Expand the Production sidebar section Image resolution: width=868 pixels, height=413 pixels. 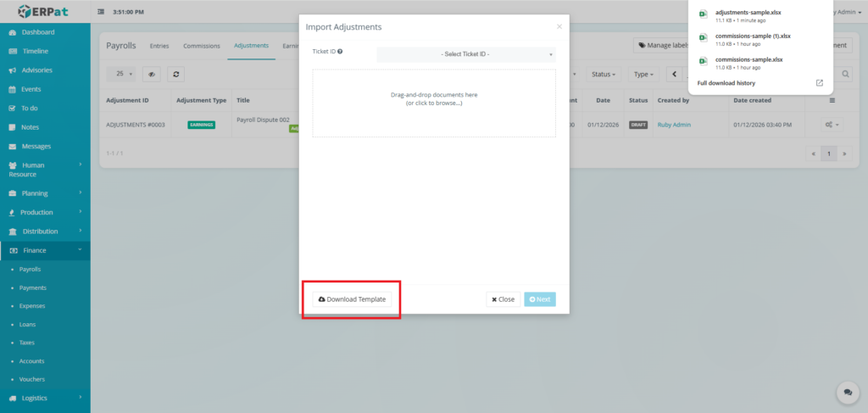coord(45,212)
